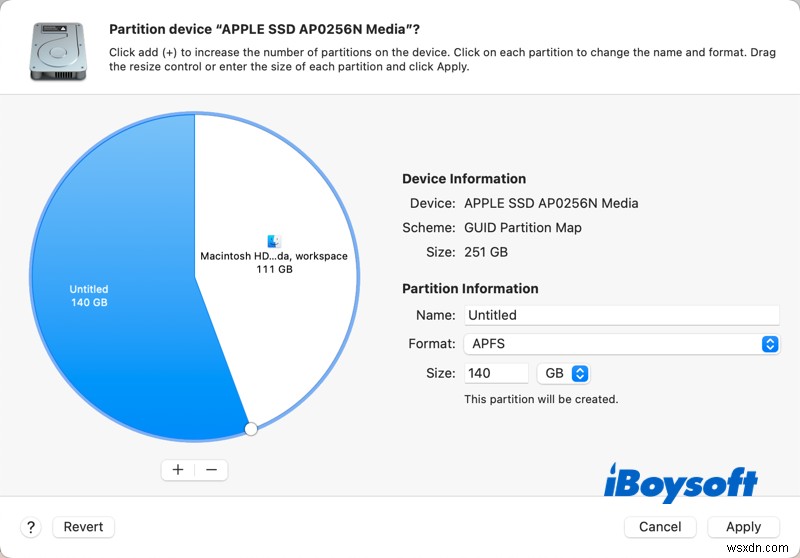Click the Macintosh HD 111 GB label
800x558 pixels.
273,262
